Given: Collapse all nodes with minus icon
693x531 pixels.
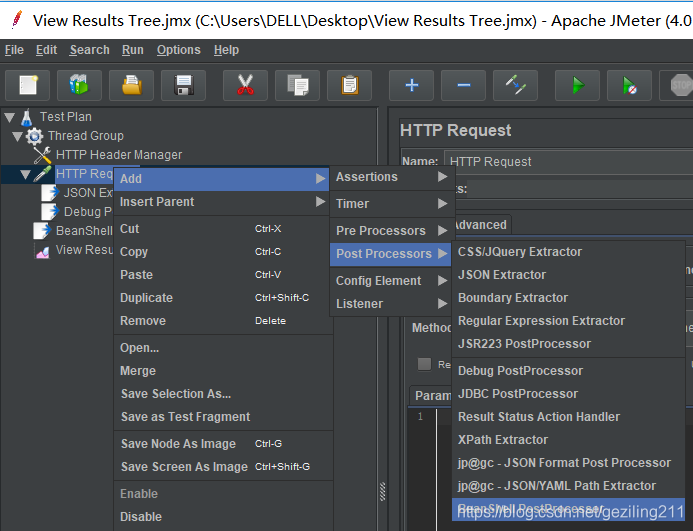Looking at the screenshot, I should [x=464, y=85].
